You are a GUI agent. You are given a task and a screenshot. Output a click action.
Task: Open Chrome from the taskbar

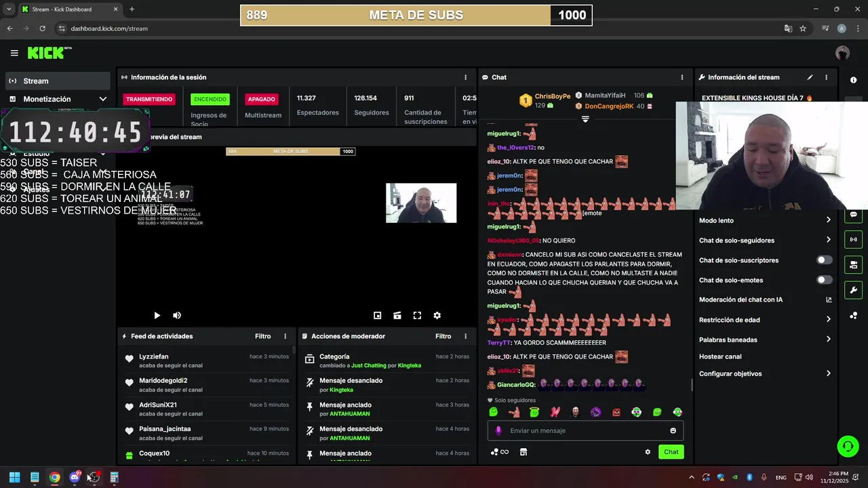click(54, 477)
